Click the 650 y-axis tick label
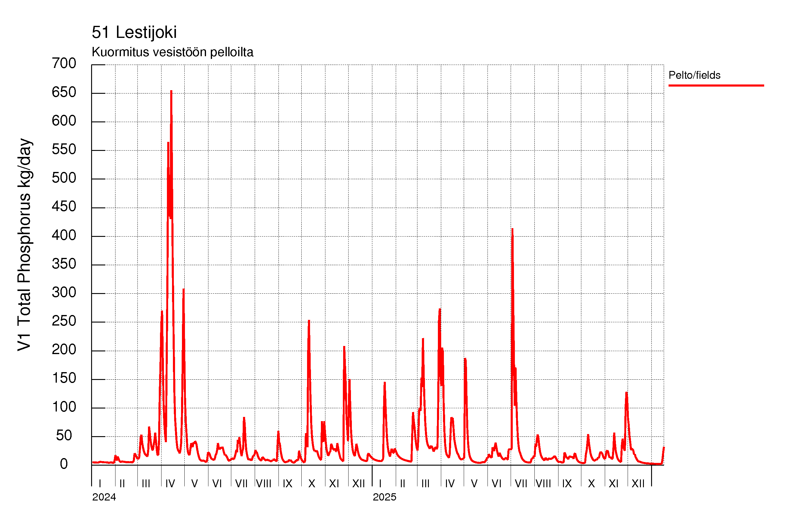This screenshot has height=511, width=812. tap(64, 92)
